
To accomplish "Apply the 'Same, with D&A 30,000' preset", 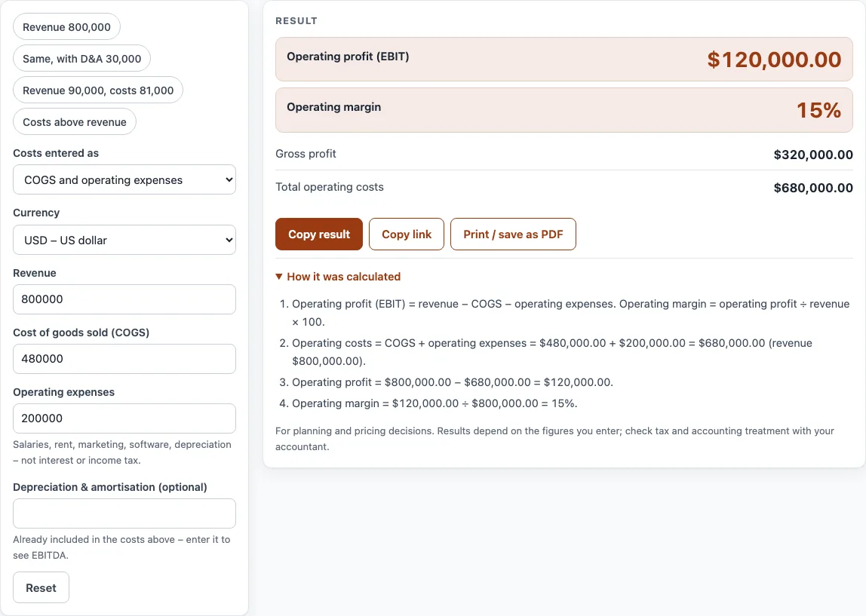I will coord(81,59).
